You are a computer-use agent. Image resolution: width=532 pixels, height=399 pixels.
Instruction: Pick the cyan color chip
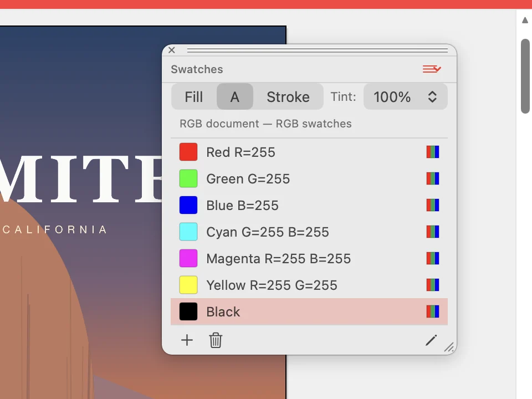(x=188, y=232)
